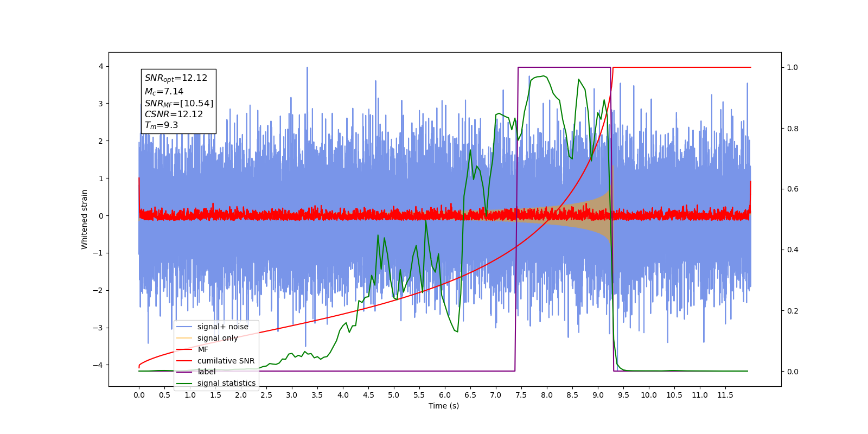Click the blue line sample for signal+ noise
Image resolution: width=868 pixels, height=434 pixels.
[x=184, y=327]
